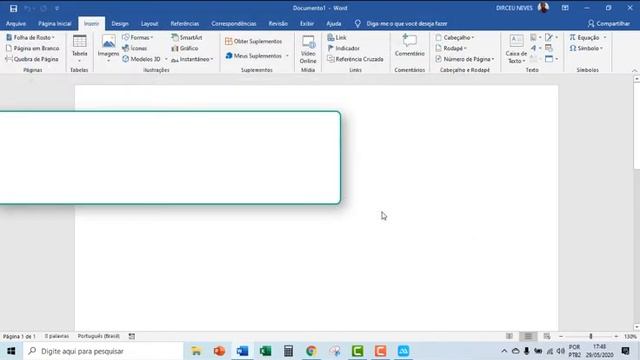The height and width of the screenshot is (360, 640).
Task: Change language Português (Brasil) in status bar
Action: [x=98, y=336]
